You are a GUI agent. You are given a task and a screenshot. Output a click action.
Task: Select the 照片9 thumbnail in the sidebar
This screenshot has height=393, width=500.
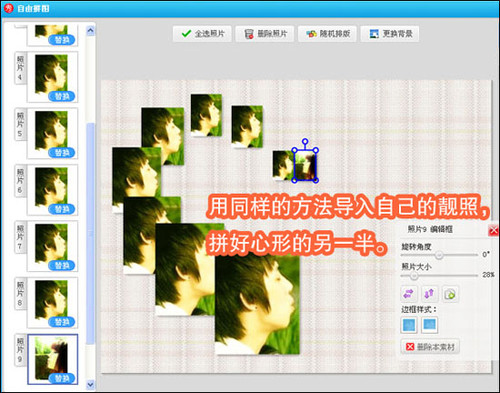tap(53, 359)
